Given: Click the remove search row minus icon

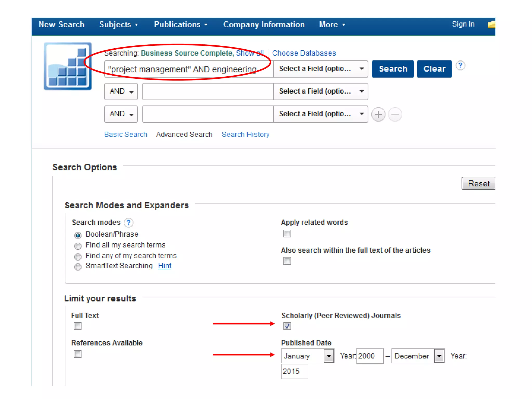Looking at the screenshot, I should 395,114.
